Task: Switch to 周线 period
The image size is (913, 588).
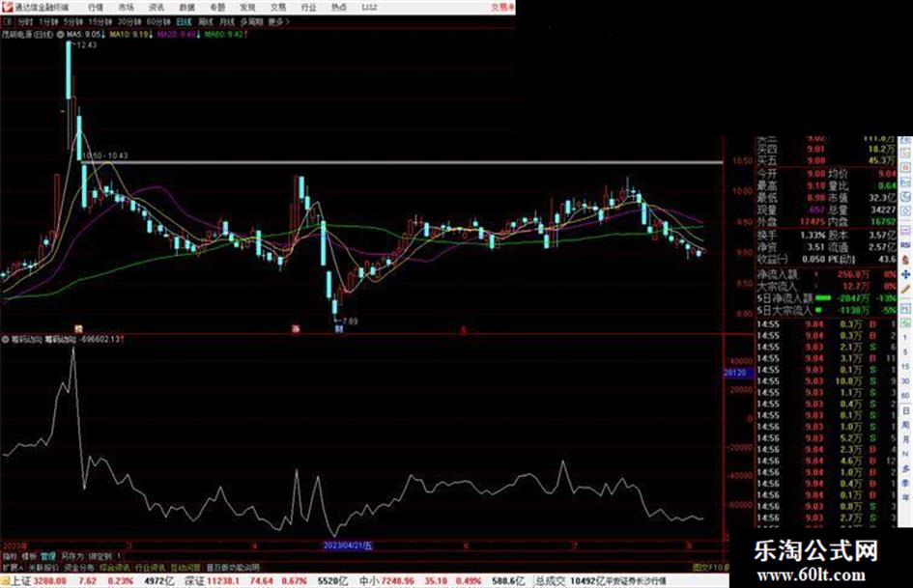Action: 206,21
